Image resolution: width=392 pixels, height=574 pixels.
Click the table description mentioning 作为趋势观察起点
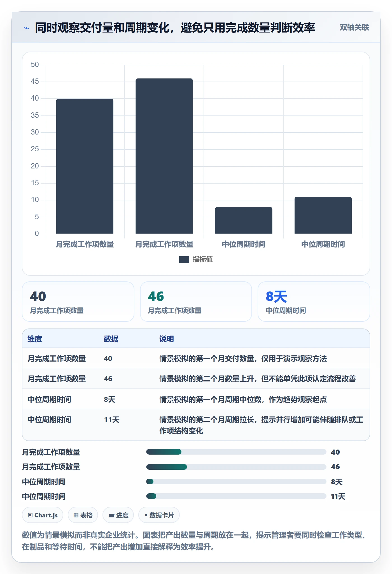243,399
